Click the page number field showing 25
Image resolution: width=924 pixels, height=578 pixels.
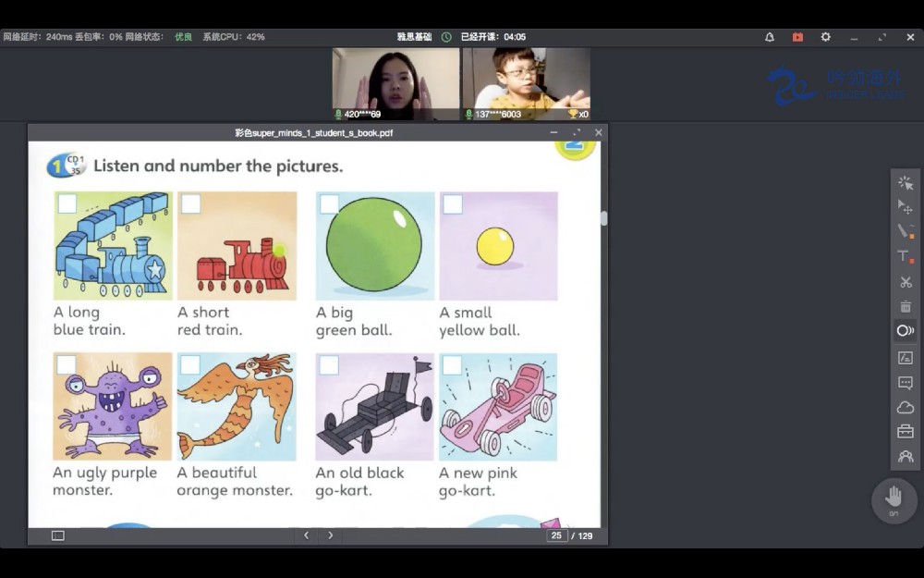point(556,535)
